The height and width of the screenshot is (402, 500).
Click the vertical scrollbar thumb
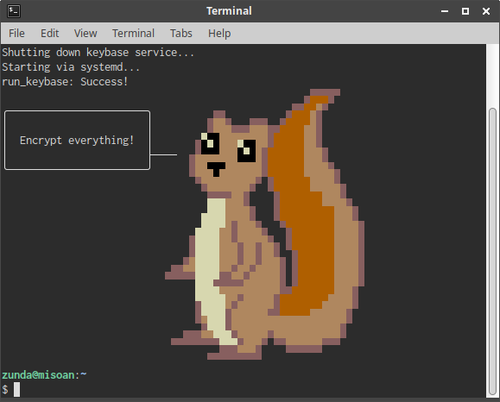coord(493,252)
